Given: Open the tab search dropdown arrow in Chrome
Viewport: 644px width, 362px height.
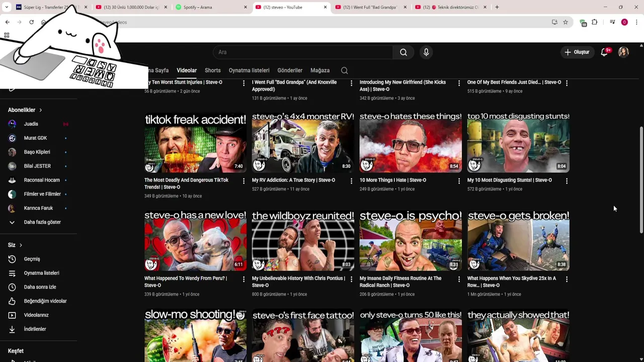Looking at the screenshot, I should click(x=7, y=7).
